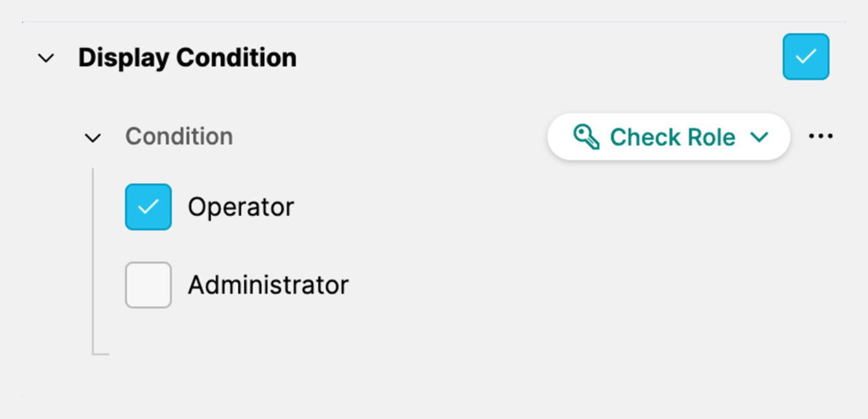Image resolution: width=868 pixels, height=419 pixels.
Task: Disable the Display Condition checkbox
Action: [x=806, y=57]
